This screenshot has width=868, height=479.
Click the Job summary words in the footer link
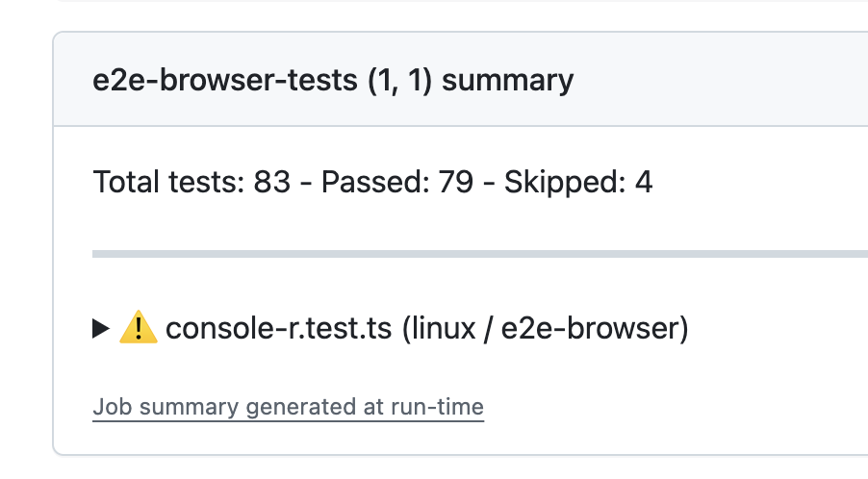[166, 408]
